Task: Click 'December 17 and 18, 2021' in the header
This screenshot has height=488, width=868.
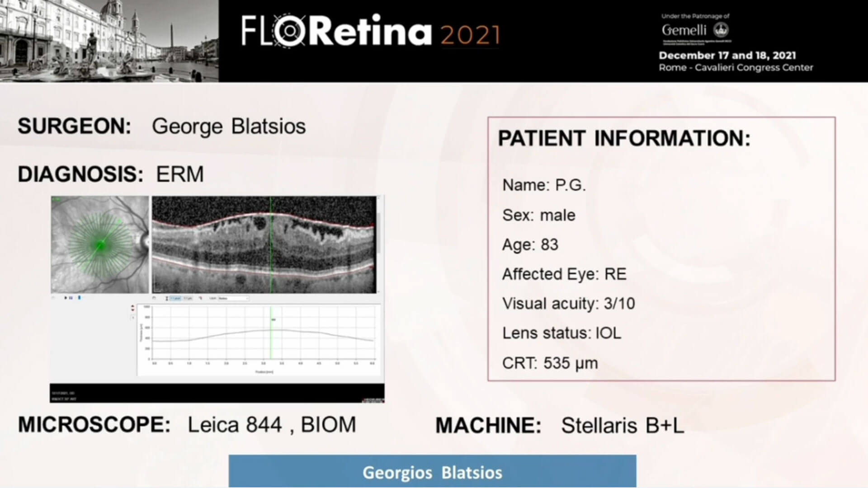Action: [x=727, y=56]
